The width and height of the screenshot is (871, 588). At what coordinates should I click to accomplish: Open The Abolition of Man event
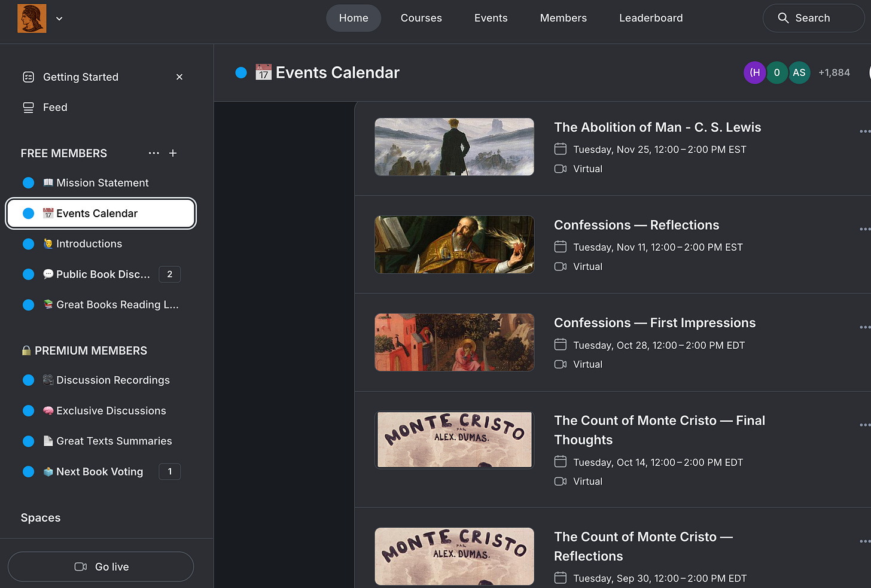tap(657, 127)
